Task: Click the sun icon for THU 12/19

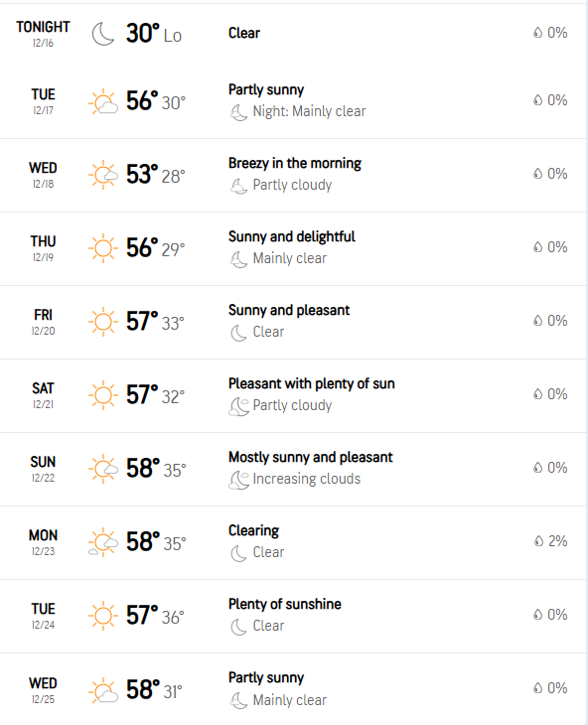Action: (x=102, y=248)
